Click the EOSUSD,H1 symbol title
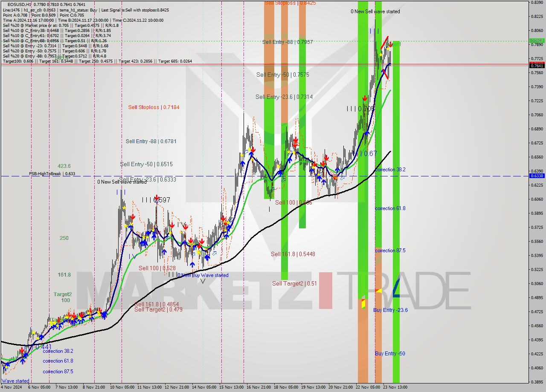546x392 pixels. tap(19, 4)
